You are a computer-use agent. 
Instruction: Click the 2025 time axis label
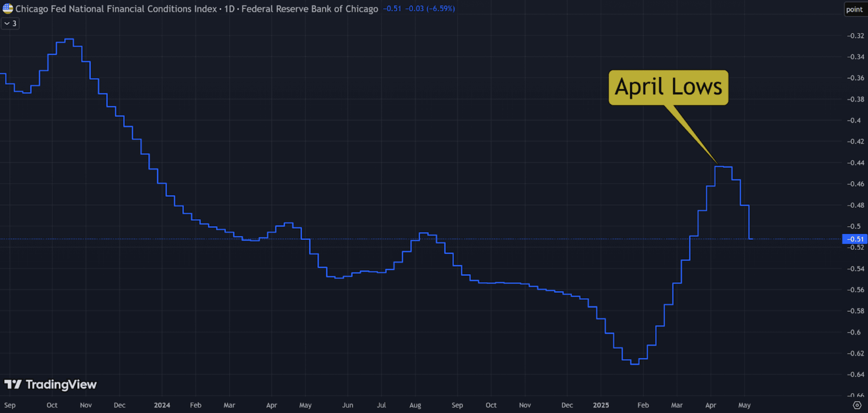pyautogui.click(x=601, y=405)
